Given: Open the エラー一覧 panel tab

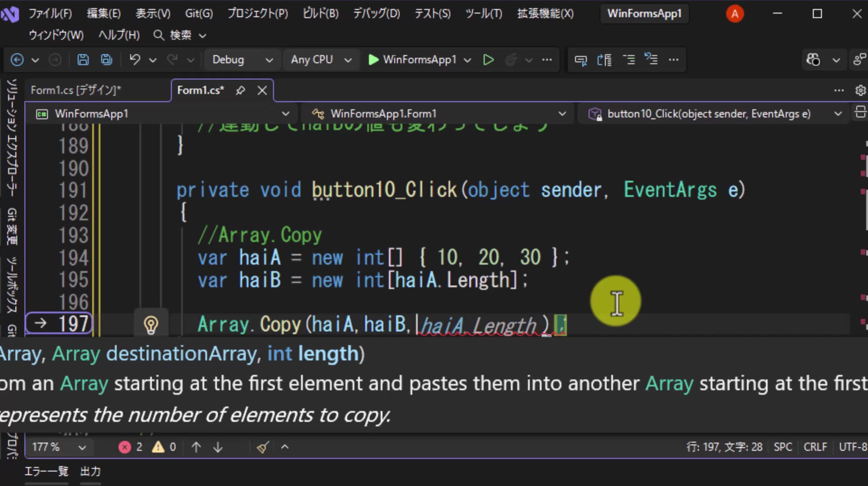Looking at the screenshot, I should click(x=47, y=472).
